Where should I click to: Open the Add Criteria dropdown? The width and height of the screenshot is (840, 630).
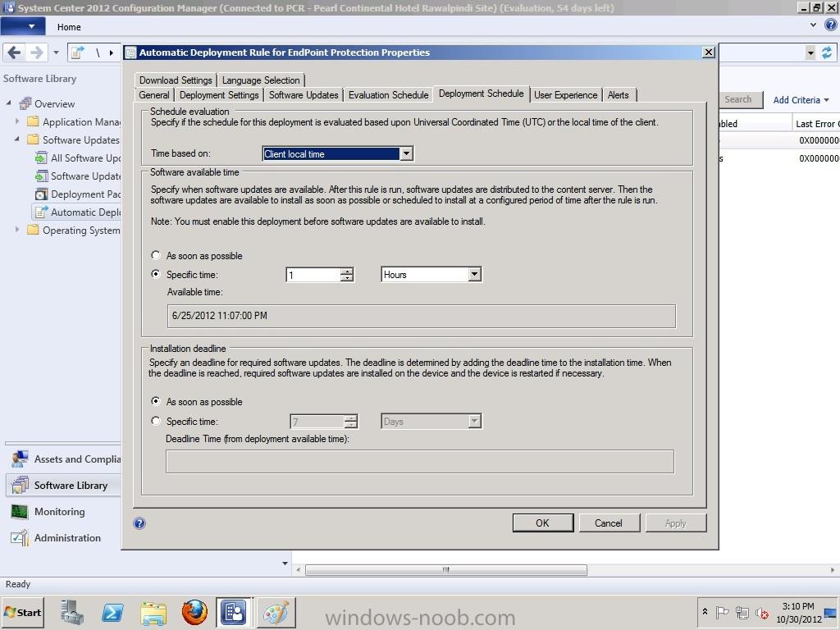coord(801,100)
